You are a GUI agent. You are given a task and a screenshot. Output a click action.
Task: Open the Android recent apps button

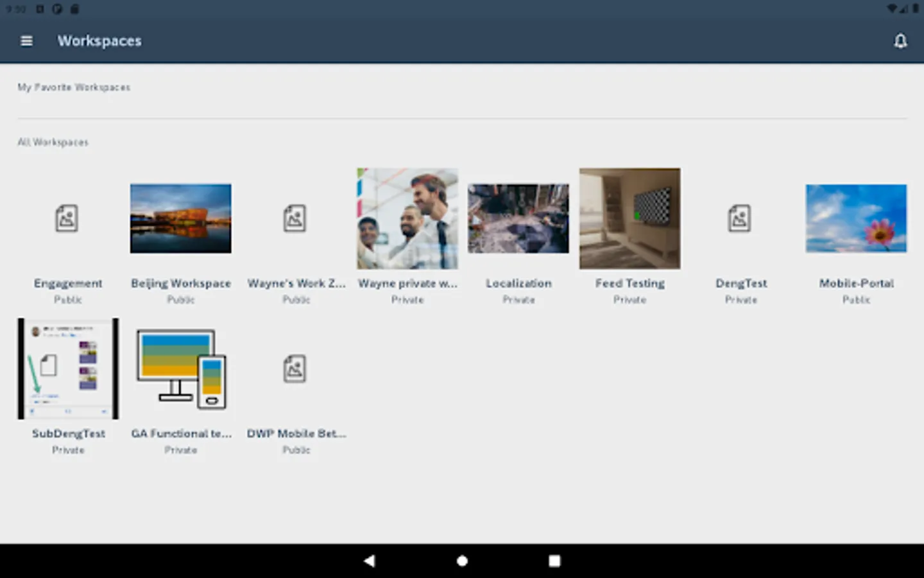pyautogui.click(x=554, y=560)
